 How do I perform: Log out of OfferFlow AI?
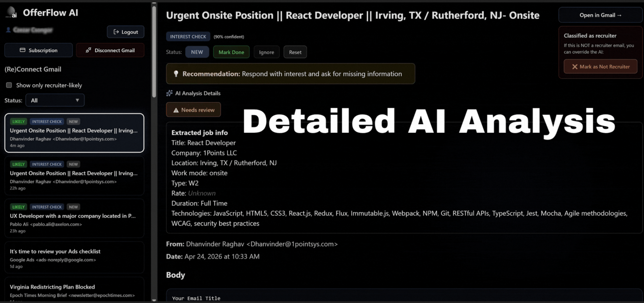coord(125,32)
